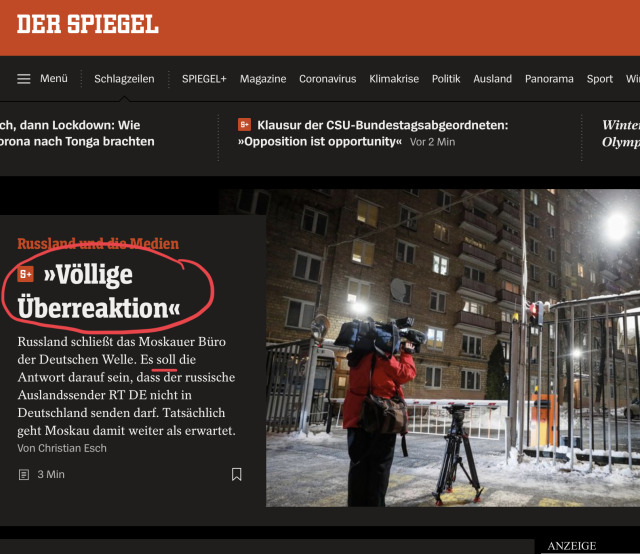Open the hamburger Menü icon
Viewport: 640px width, 554px height.
(24, 79)
